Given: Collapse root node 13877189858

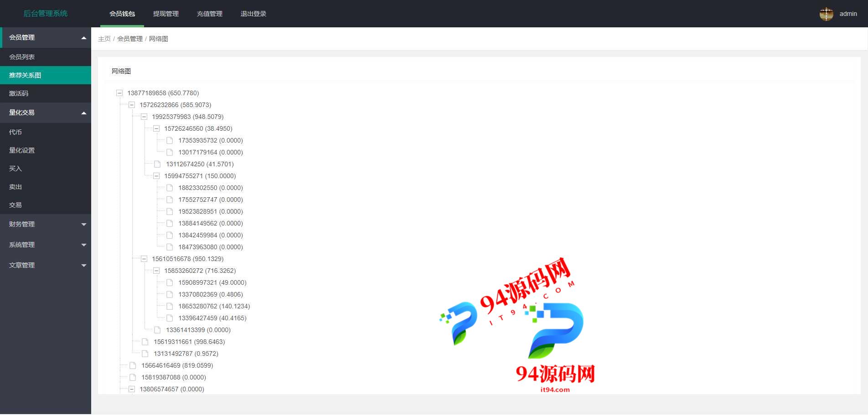Looking at the screenshot, I should [119, 93].
